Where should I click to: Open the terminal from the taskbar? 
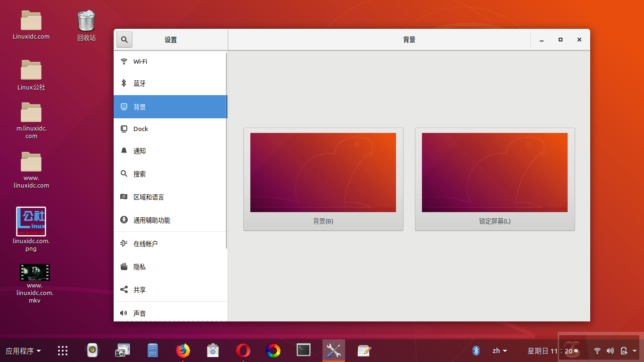tap(303, 351)
